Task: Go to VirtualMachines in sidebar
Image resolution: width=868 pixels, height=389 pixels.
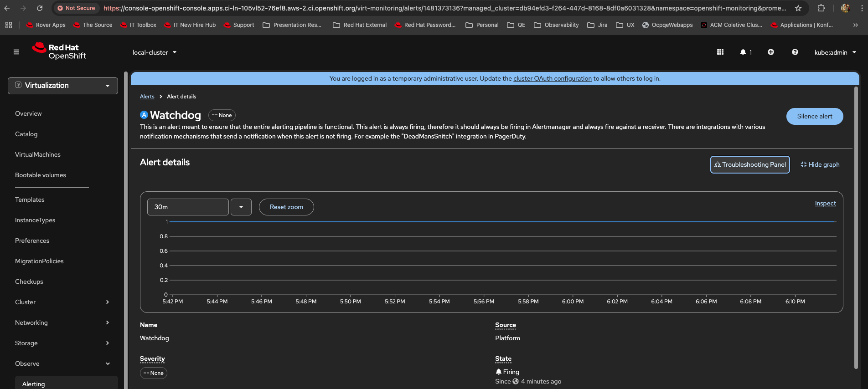Action: point(38,154)
